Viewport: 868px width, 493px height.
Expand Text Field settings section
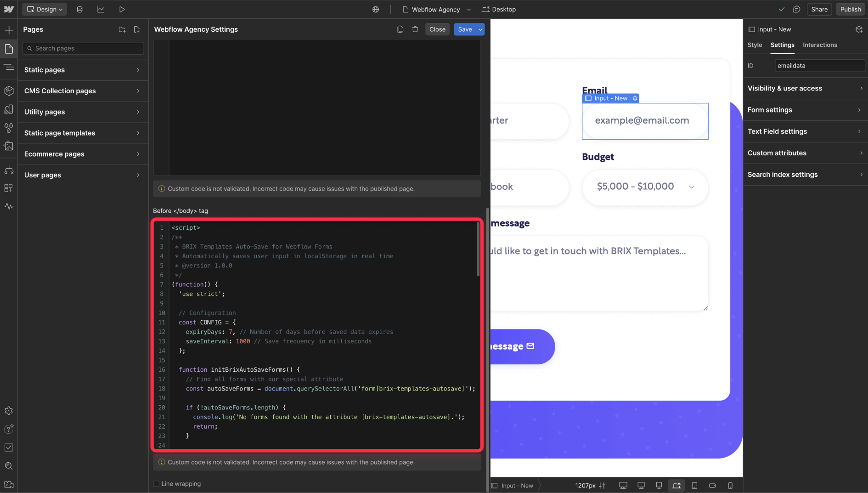[x=806, y=131]
